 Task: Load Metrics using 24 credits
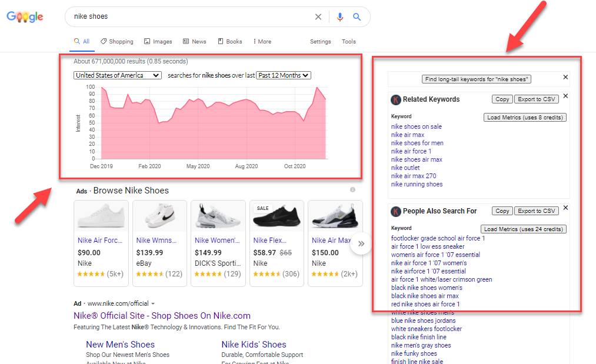point(524,229)
